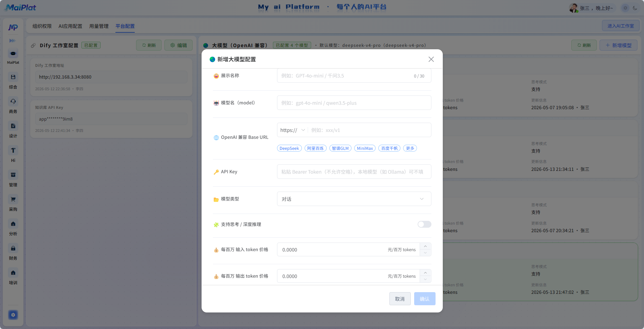Choose the 智谱GLM URL preset
Screen dimensions: 644x329
340,148
